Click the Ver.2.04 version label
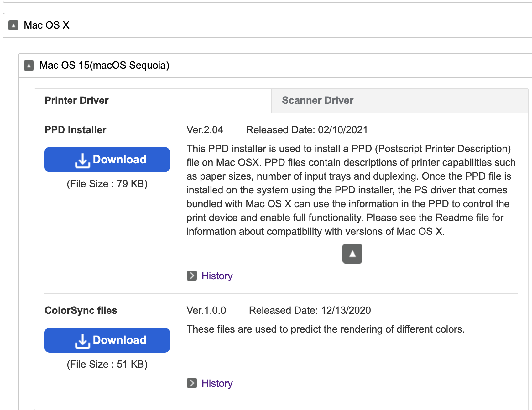Image resolution: width=532 pixels, height=410 pixels. tap(205, 130)
